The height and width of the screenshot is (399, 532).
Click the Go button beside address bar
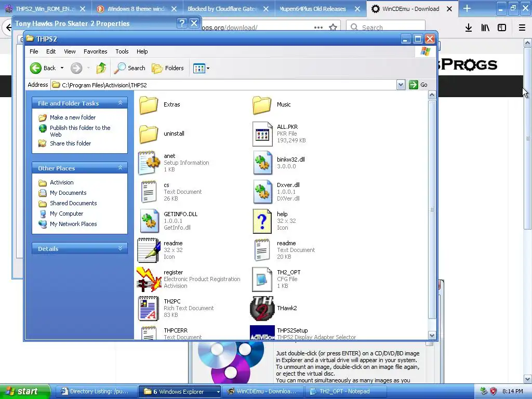point(418,85)
